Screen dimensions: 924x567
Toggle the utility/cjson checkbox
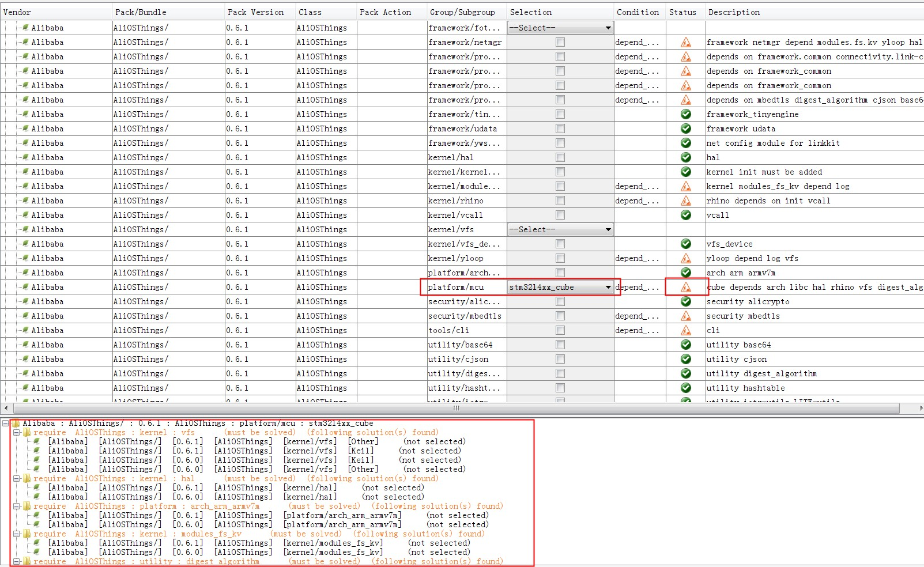(x=560, y=359)
